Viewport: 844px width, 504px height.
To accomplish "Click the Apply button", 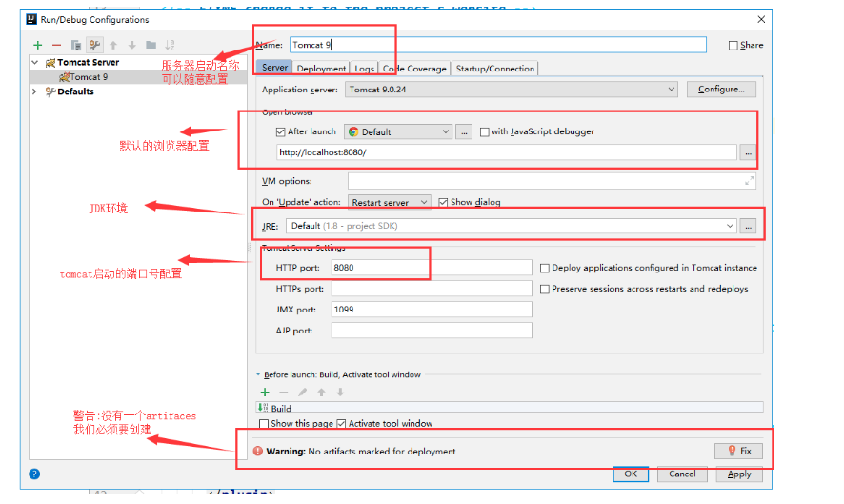I will (739, 474).
